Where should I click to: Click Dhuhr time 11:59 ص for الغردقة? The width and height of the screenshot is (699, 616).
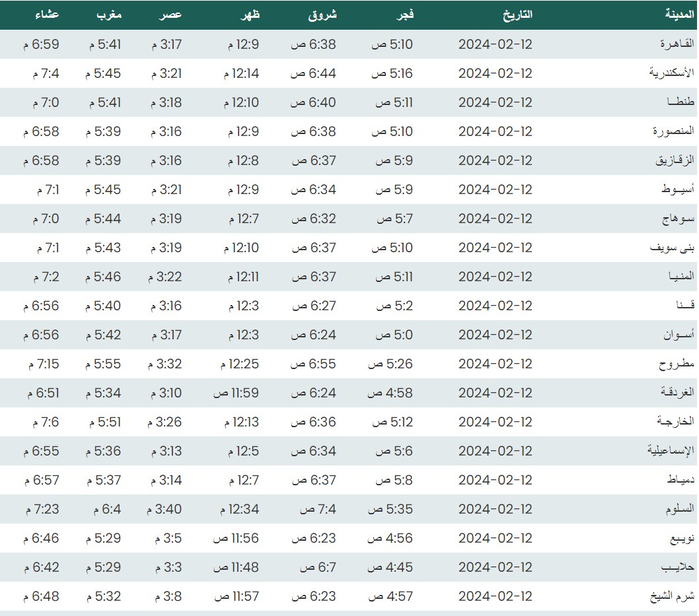tap(236, 393)
